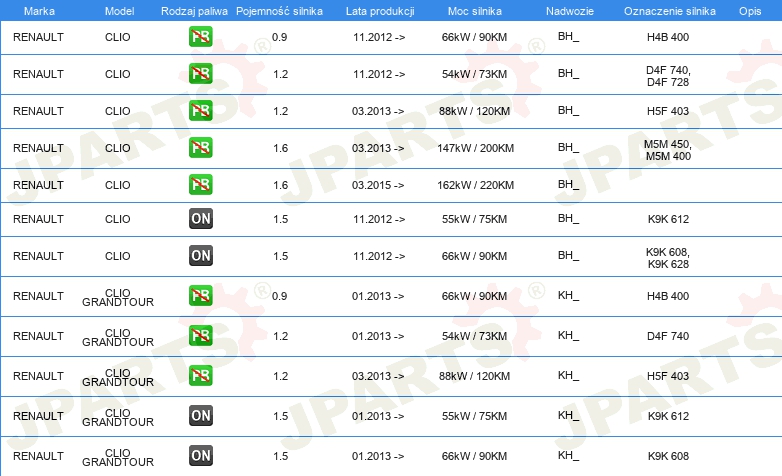Click the Marka column header
This screenshot has width=782, height=476.
[39, 11]
